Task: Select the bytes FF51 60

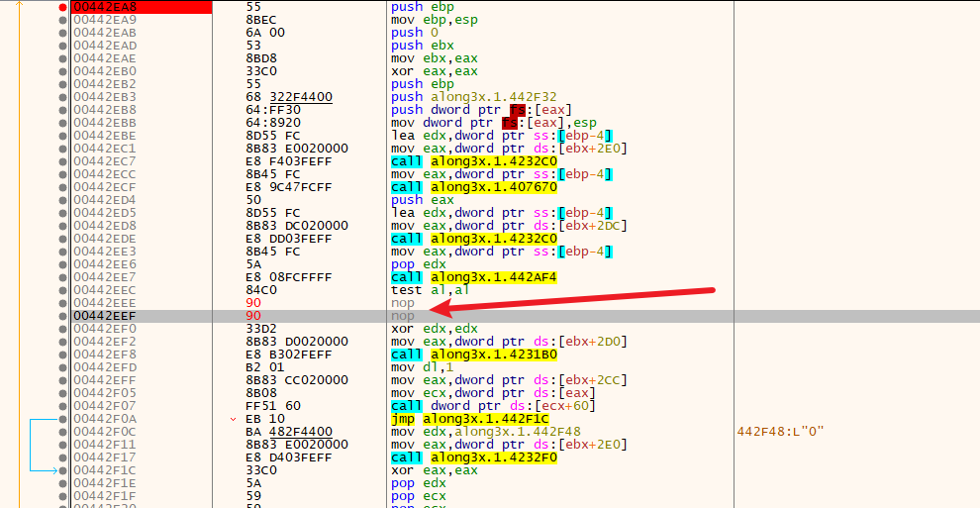Action: coord(273,406)
